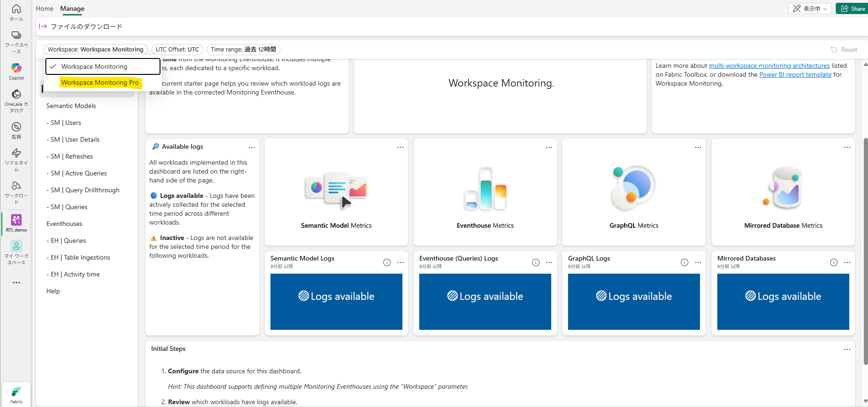This screenshot has width=868, height=407.
Task: Go to EH | Activity time page
Action: (73, 274)
